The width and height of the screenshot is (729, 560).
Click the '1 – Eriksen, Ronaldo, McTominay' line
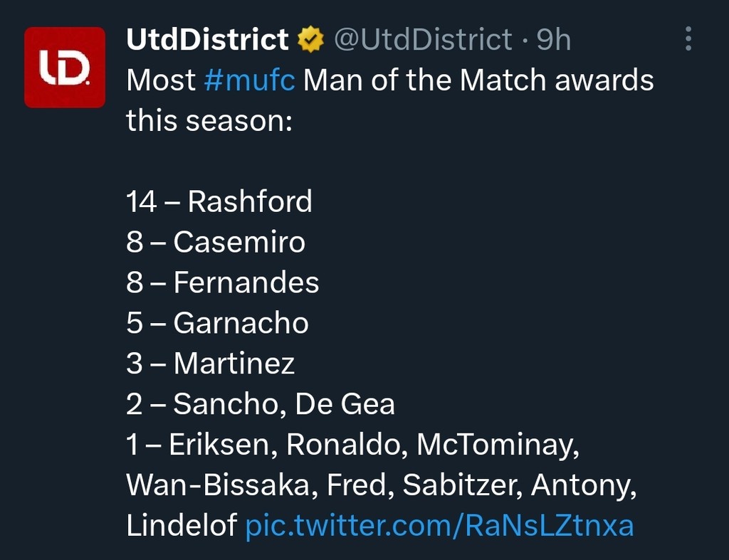coord(353,445)
